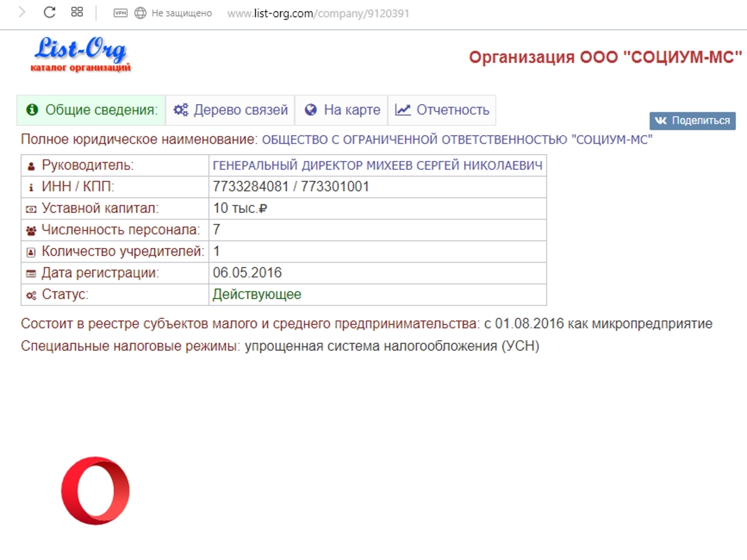
Task: Click the status value 'Действующее'
Action: (x=257, y=294)
